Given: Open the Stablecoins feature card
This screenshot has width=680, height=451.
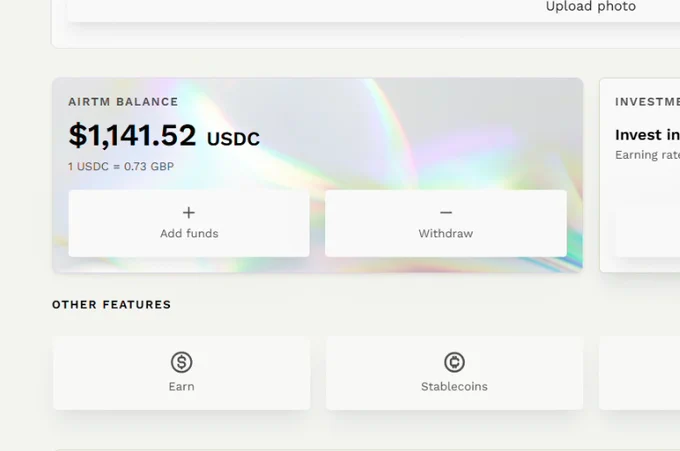Looking at the screenshot, I should tap(454, 373).
